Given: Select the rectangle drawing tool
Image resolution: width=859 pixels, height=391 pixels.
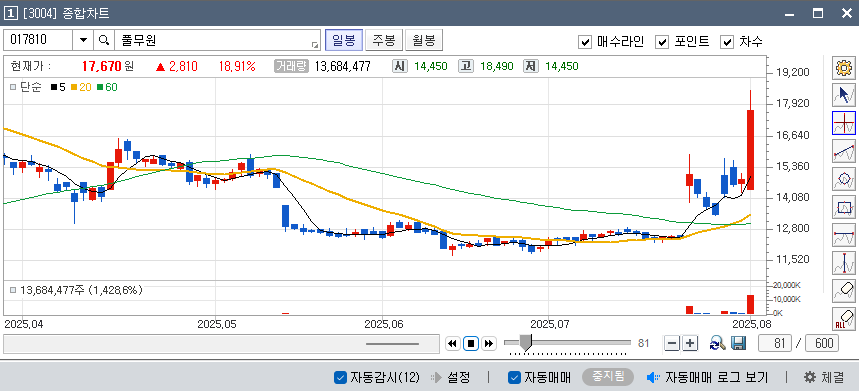Looking at the screenshot, I should (x=844, y=206).
